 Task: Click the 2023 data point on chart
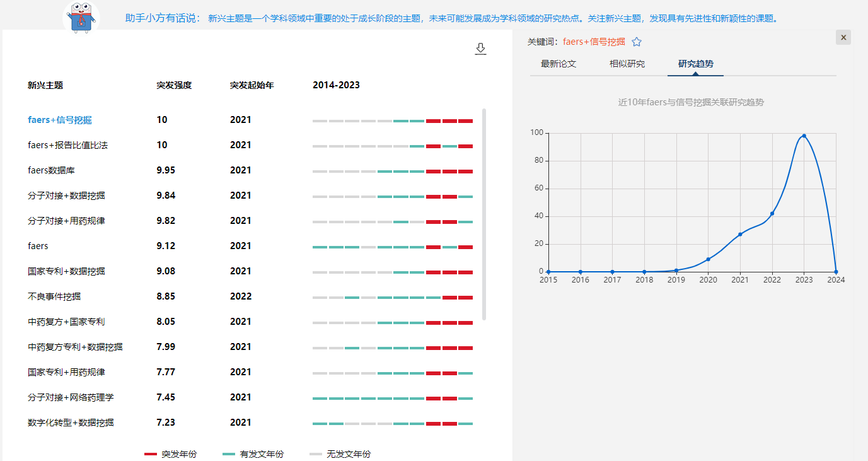804,136
